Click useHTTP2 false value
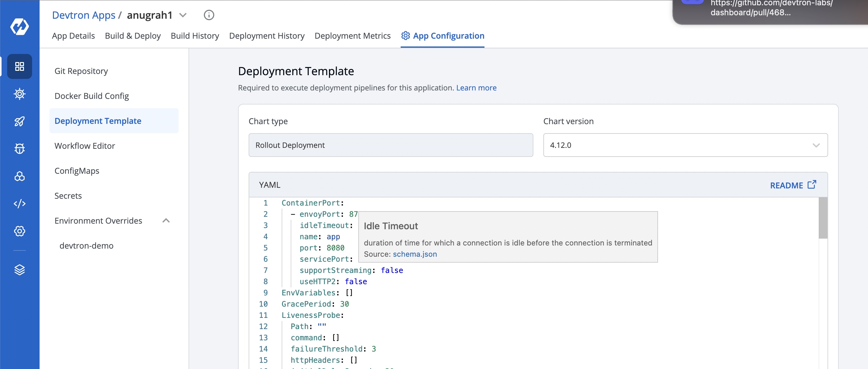This screenshot has width=868, height=369. 356,282
